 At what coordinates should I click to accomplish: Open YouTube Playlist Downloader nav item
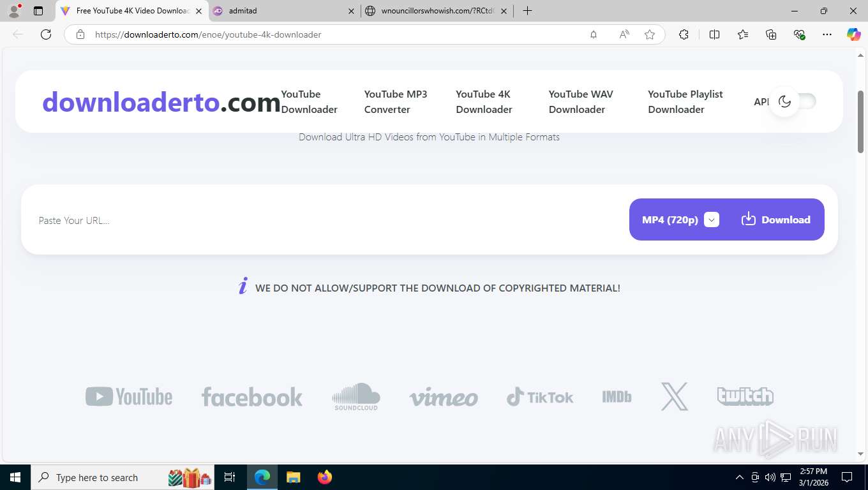(x=685, y=101)
